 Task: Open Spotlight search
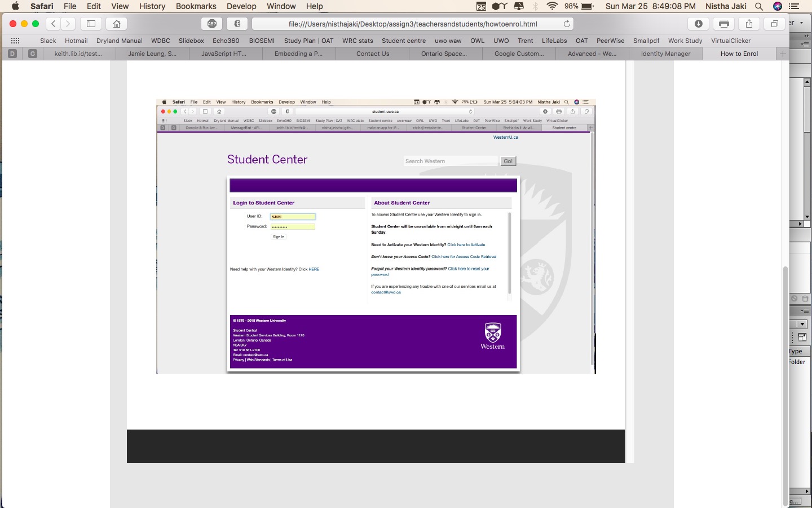pos(759,6)
